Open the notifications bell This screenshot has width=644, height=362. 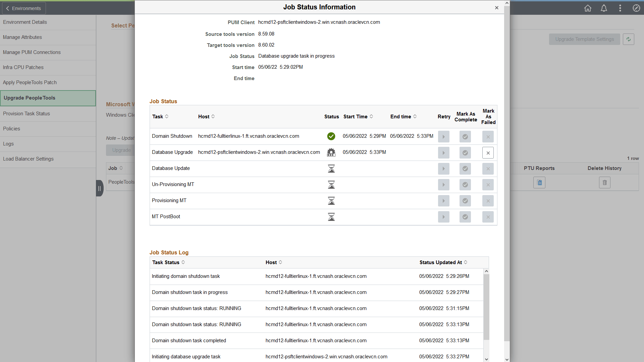604,8
